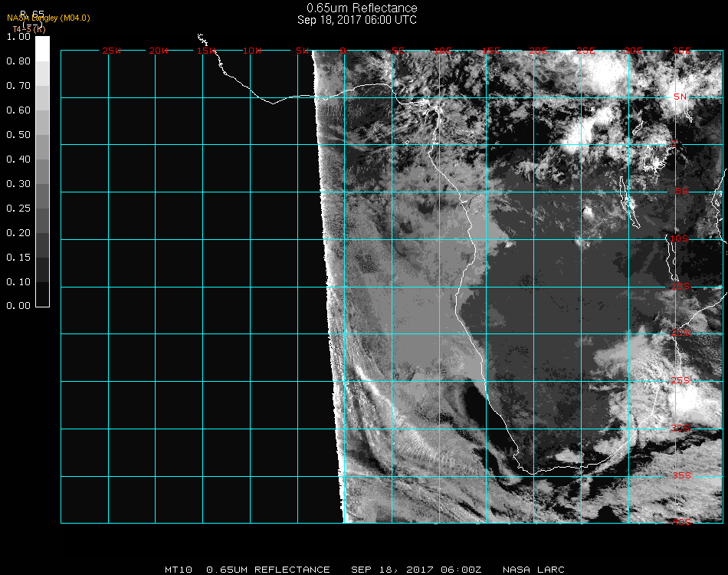Select the "Sep 18, 2017 06:00 UTC" date line
This screenshot has height=575, width=728.
(x=357, y=20)
